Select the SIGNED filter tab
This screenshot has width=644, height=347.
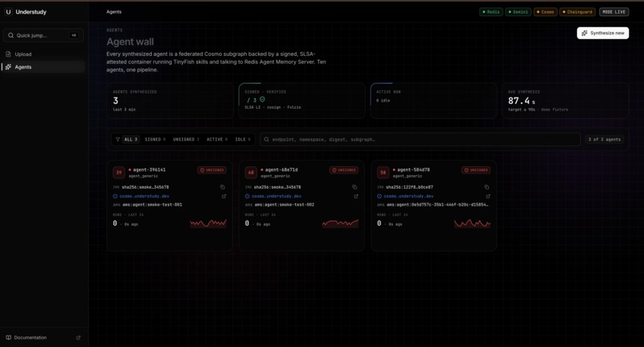point(155,139)
